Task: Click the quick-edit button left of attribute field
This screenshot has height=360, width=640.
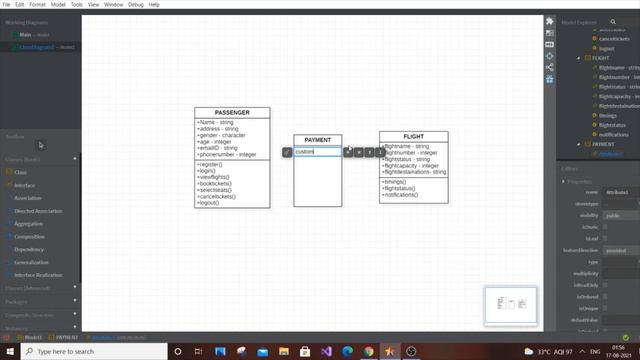Action: point(287,152)
